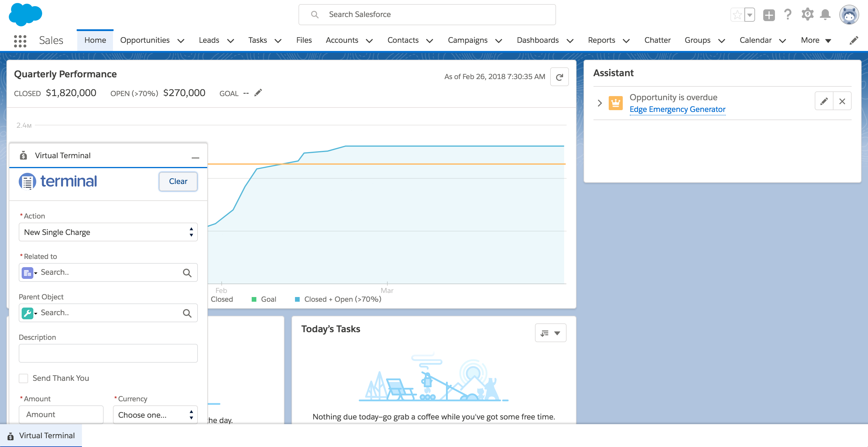868x447 pixels.
Task: Click the Parent Object search field
Action: coord(108,313)
